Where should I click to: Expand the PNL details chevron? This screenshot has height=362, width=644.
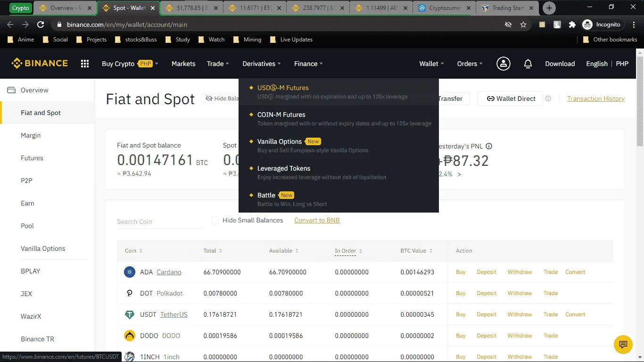[x=459, y=174]
